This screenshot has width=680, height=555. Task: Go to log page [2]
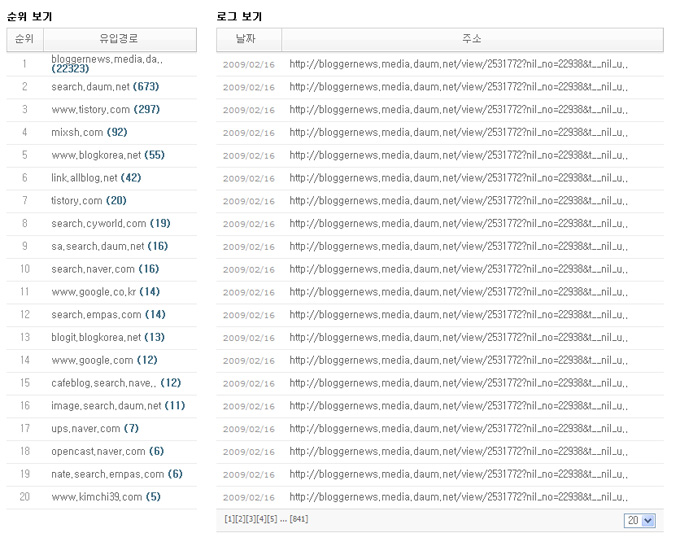(x=240, y=519)
